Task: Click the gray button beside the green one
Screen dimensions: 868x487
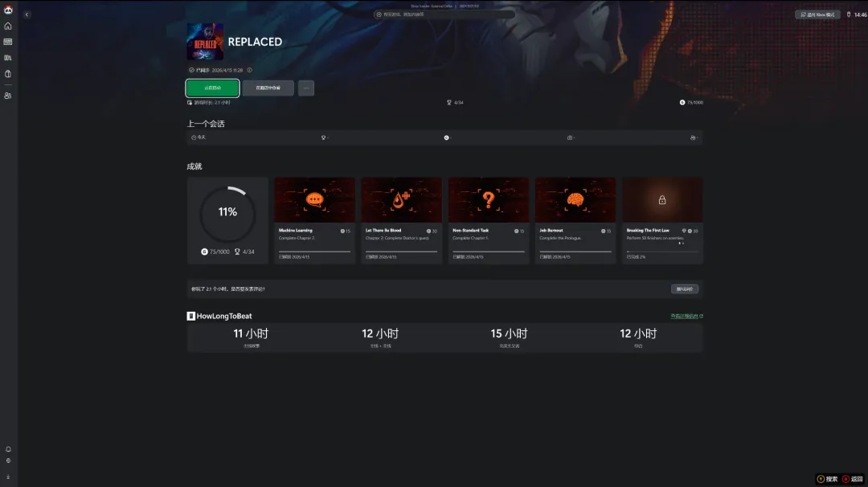Action: [268, 88]
